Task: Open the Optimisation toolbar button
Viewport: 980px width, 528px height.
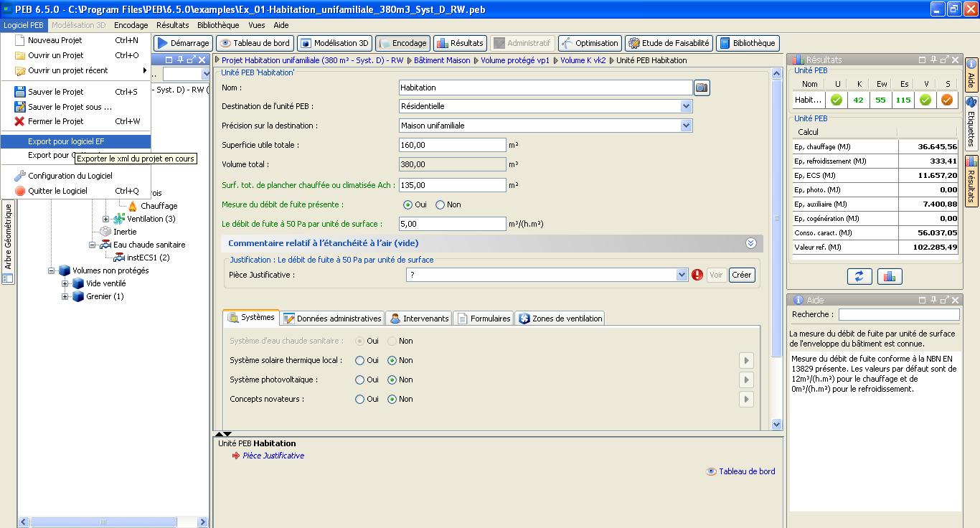Action: 590,43
